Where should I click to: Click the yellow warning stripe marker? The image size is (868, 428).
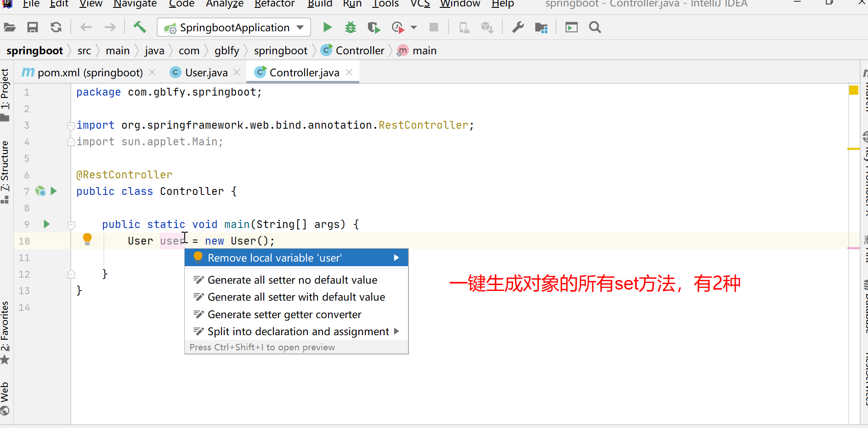[853, 149]
